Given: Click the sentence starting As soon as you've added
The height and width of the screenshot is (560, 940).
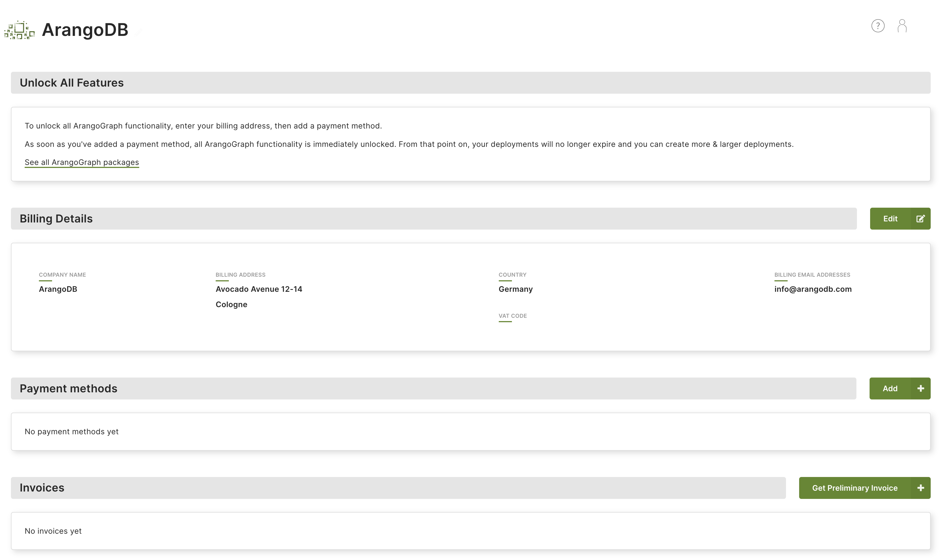Looking at the screenshot, I should (409, 144).
